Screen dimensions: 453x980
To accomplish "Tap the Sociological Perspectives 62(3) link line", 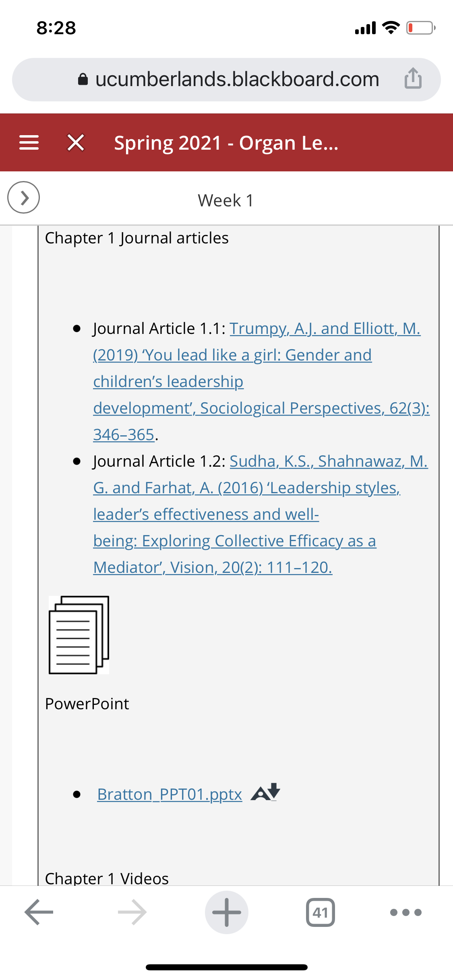I will tap(261, 408).
